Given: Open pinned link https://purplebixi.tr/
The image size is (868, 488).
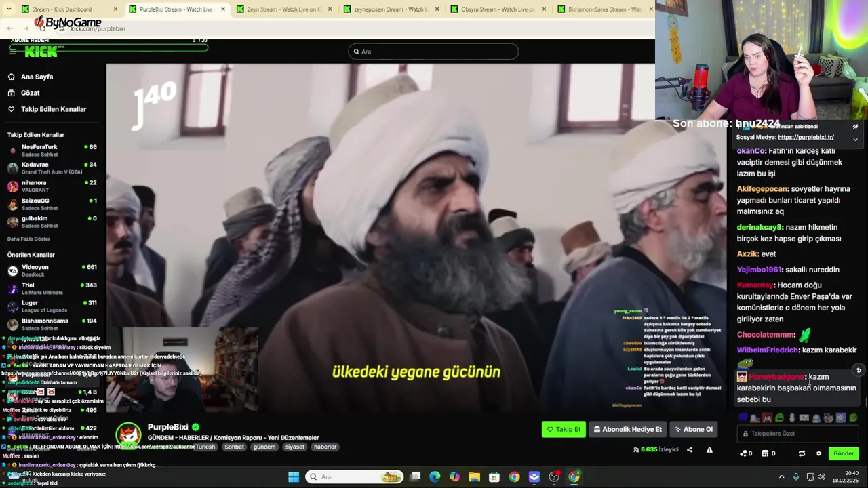Looking at the screenshot, I should (x=806, y=137).
